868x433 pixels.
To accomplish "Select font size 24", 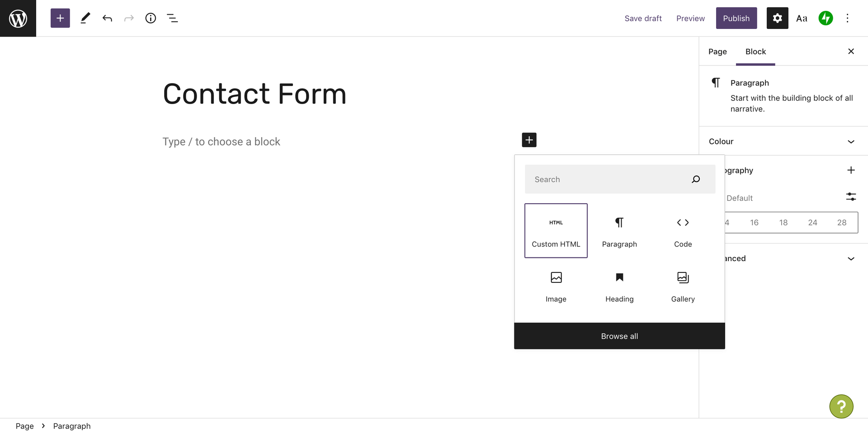I will coord(812,223).
